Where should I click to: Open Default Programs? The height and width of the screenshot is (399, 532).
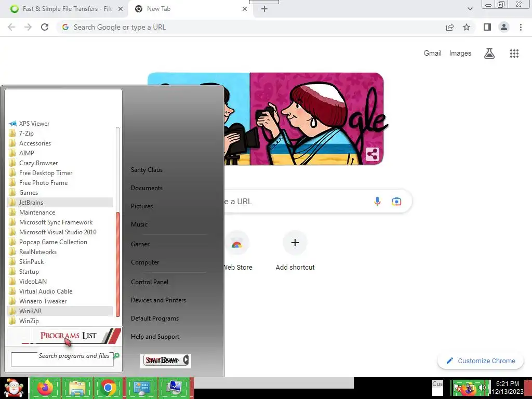click(155, 318)
